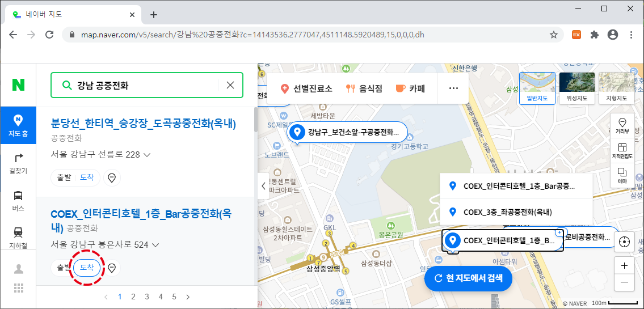
Task: Center map on current location
Action: pos(624,242)
